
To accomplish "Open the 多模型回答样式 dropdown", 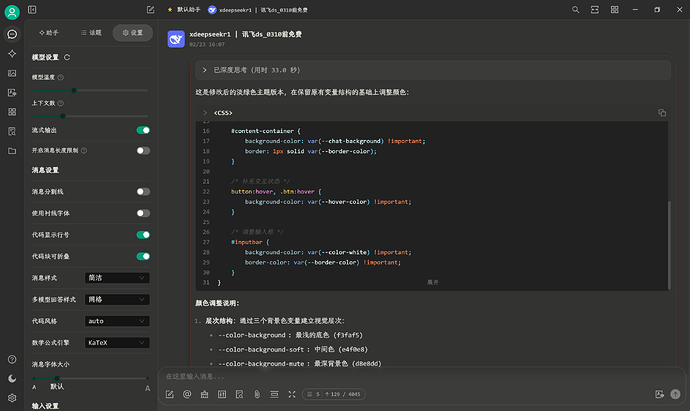I will pyautogui.click(x=117, y=300).
